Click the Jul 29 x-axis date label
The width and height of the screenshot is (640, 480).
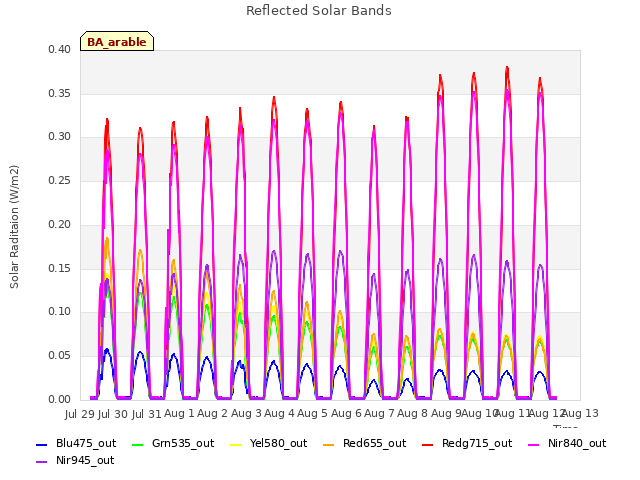pyautogui.click(x=80, y=414)
